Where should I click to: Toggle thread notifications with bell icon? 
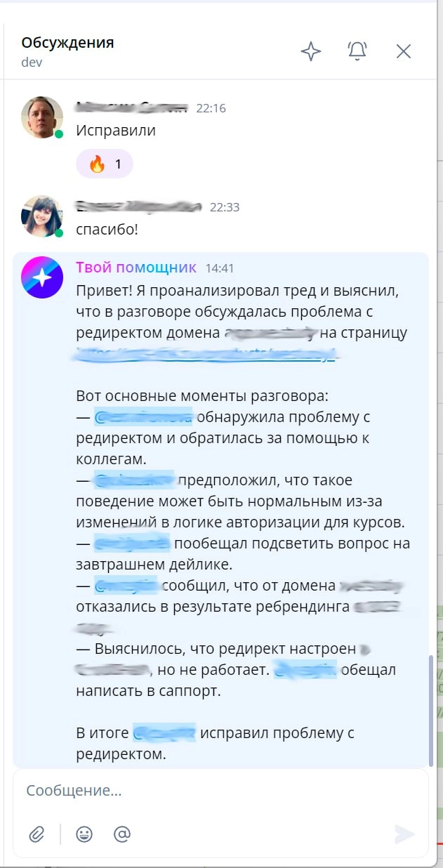(x=357, y=51)
